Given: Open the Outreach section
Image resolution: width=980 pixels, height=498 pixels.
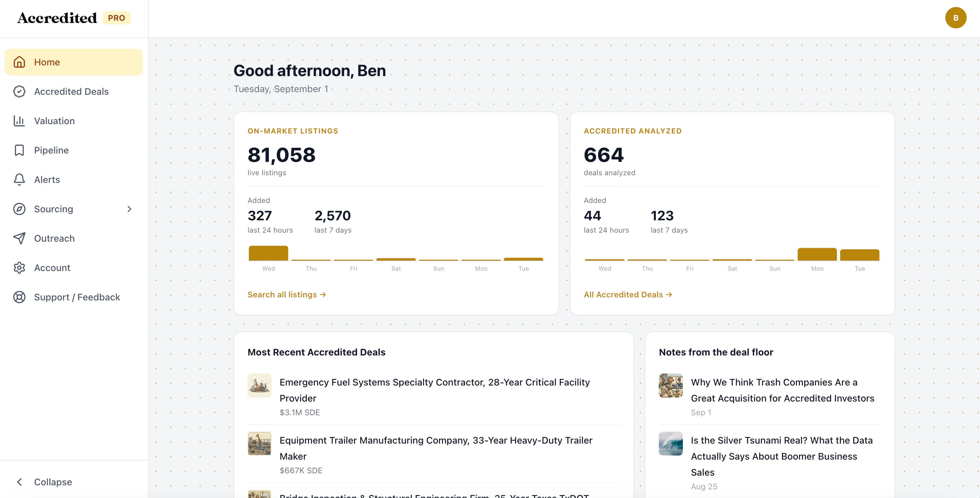Looking at the screenshot, I should [x=73, y=238].
